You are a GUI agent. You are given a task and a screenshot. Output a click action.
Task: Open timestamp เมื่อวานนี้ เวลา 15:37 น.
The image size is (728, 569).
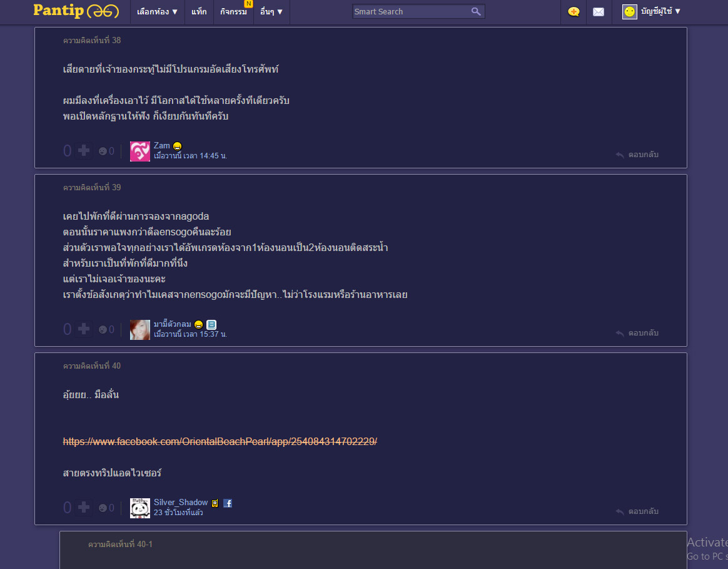pyautogui.click(x=190, y=334)
